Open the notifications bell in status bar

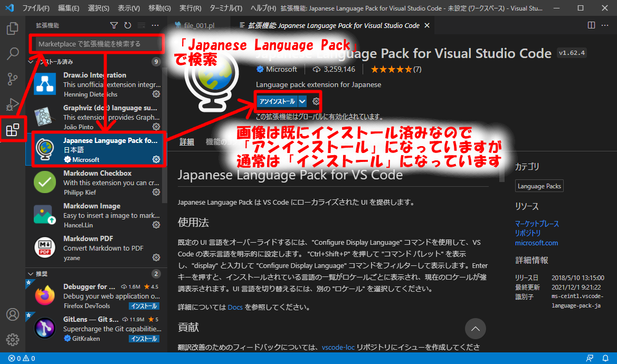(605, 358)
